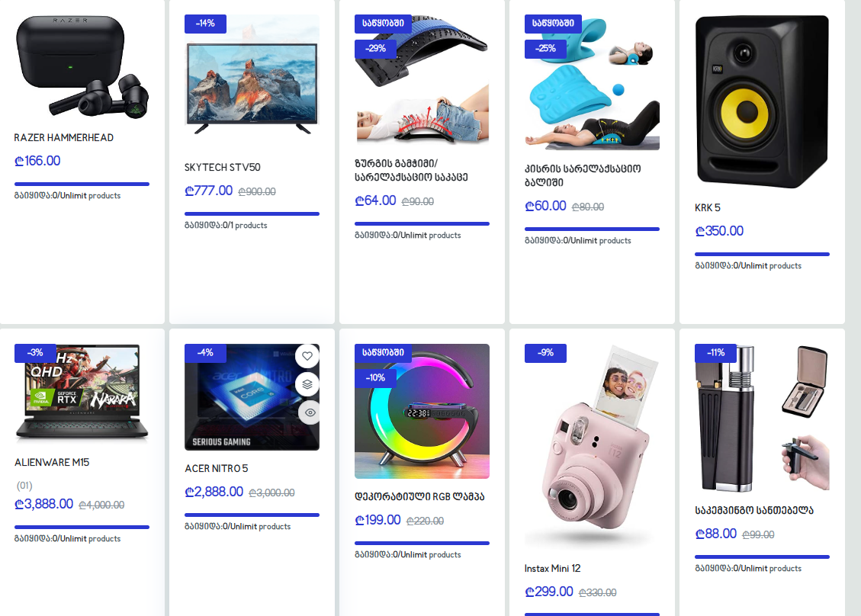Click the -14% badge on Skytech TV

[x=205, y=24]
